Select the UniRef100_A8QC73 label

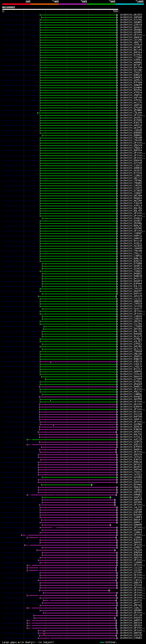click(x=131, y=42)
